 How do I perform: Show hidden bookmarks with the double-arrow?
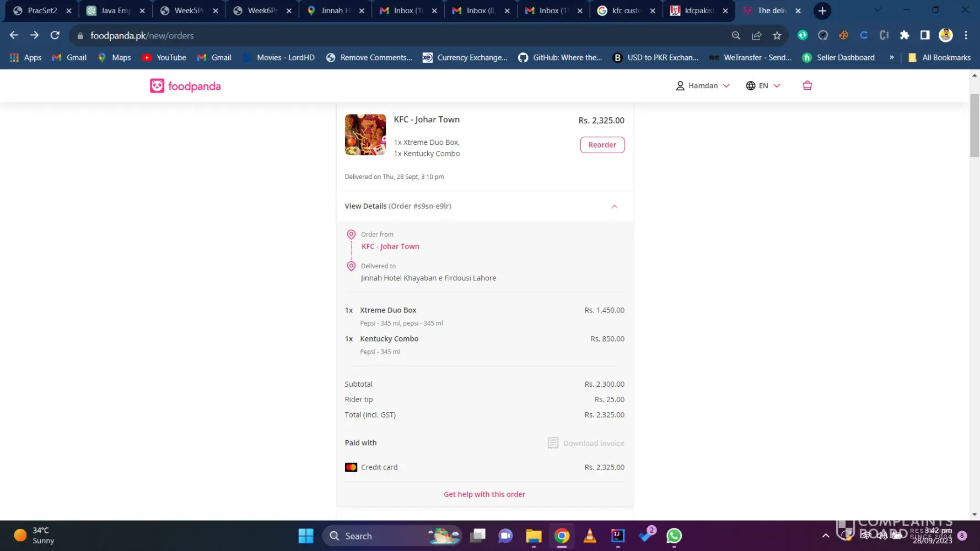tap(891, 57)
